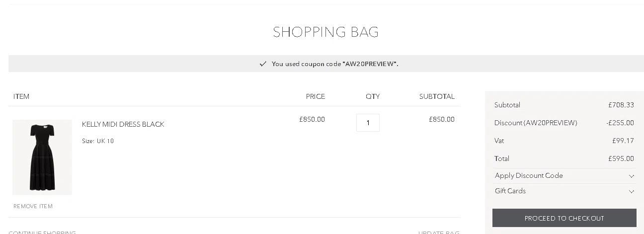Click the chevron beside Apply Discount Code
Screen dimensions: 644x234
tap(631, 176)
